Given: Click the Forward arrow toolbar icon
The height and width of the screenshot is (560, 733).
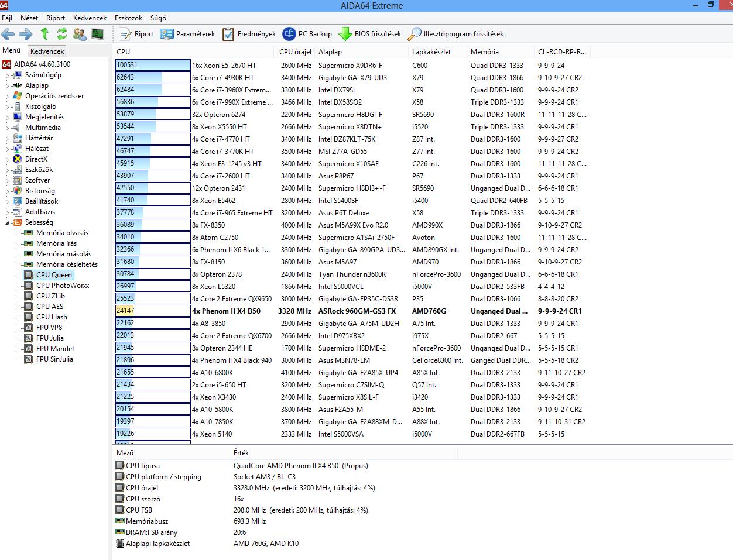Looking at the screenshot, I should [x=25, y=34].
